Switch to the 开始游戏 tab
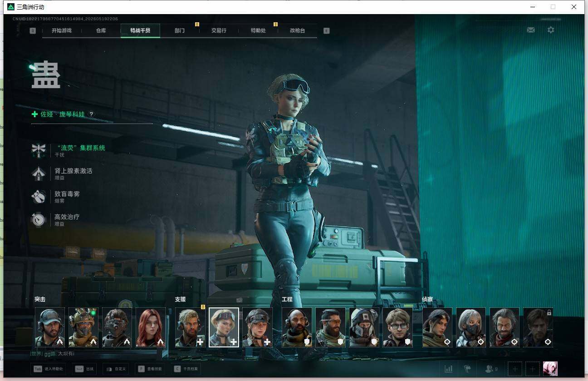 62,30
